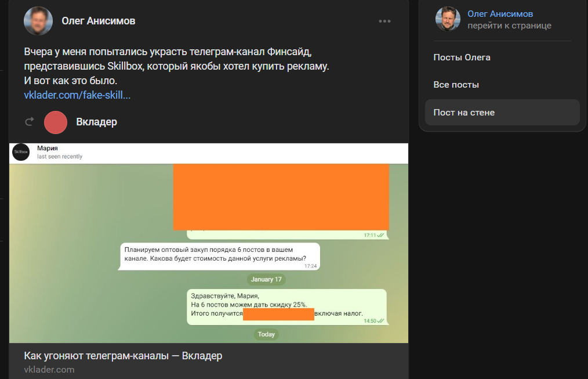
Task: Click the red Вкладер group avatar
Action: pos(56,122)
